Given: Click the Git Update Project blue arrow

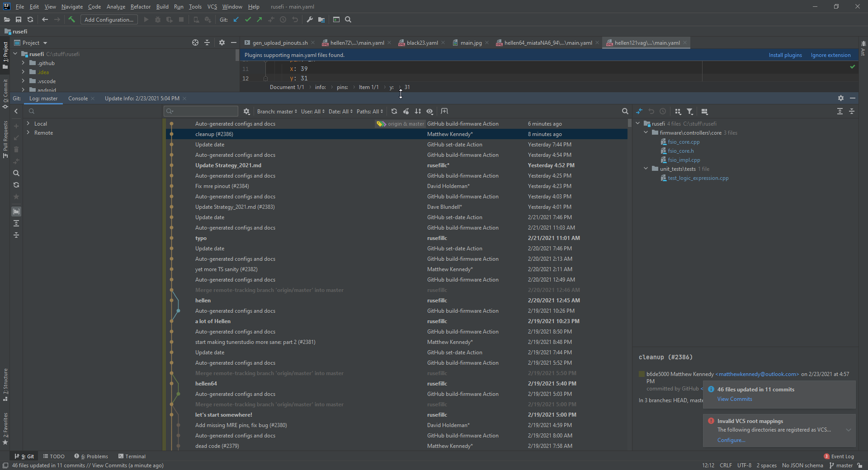Looking at the screenshot, I should point(236,19).
